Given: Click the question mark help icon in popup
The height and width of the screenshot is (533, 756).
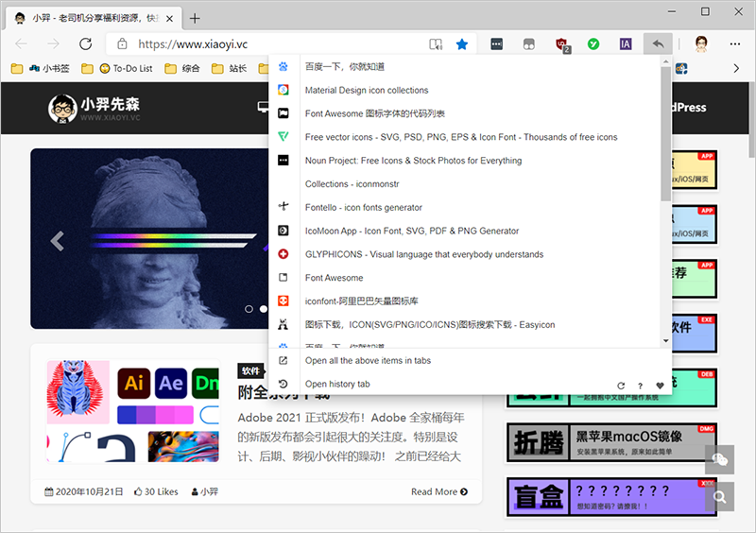Looking at the screenshot, I should (x=641, y=386).
